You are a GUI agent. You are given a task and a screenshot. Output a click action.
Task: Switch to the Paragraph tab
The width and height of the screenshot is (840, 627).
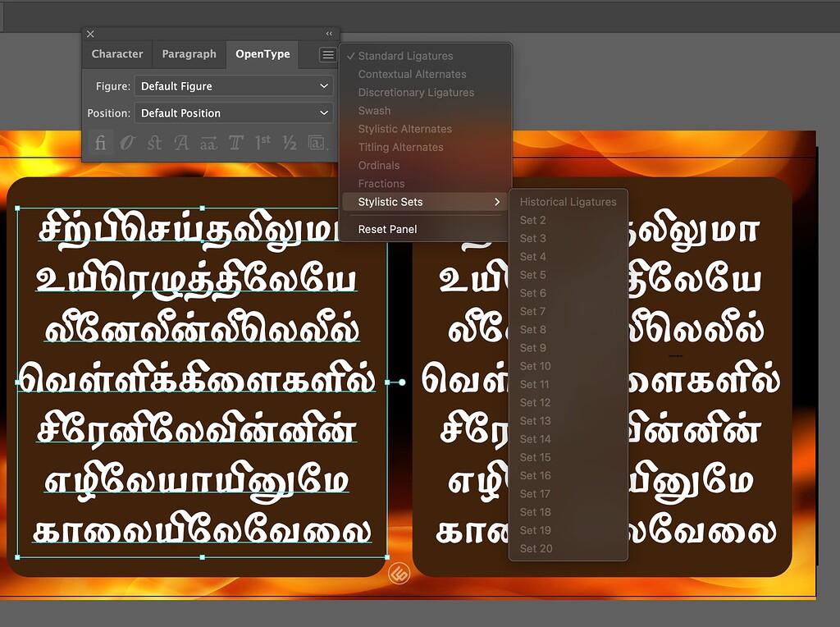(189, 54)
